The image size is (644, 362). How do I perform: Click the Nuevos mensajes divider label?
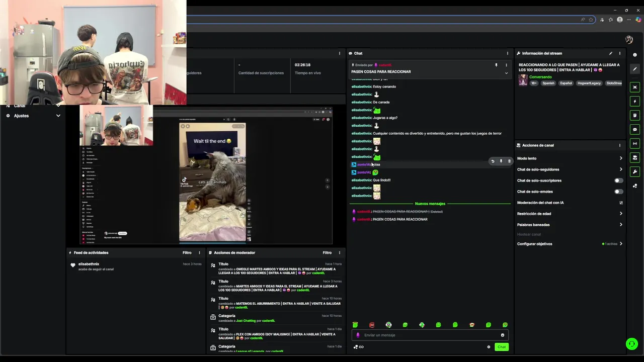click(430, 204)
